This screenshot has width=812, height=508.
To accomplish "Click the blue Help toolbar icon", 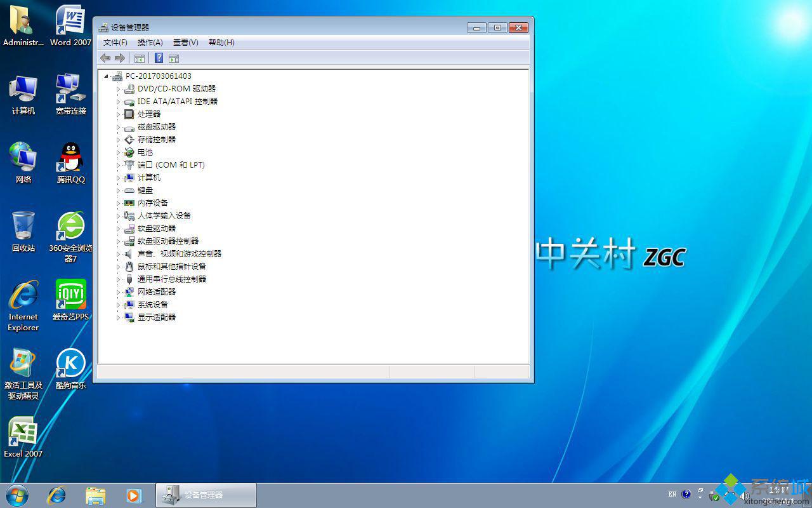I will pyautogui.click(x=159, y=58).
